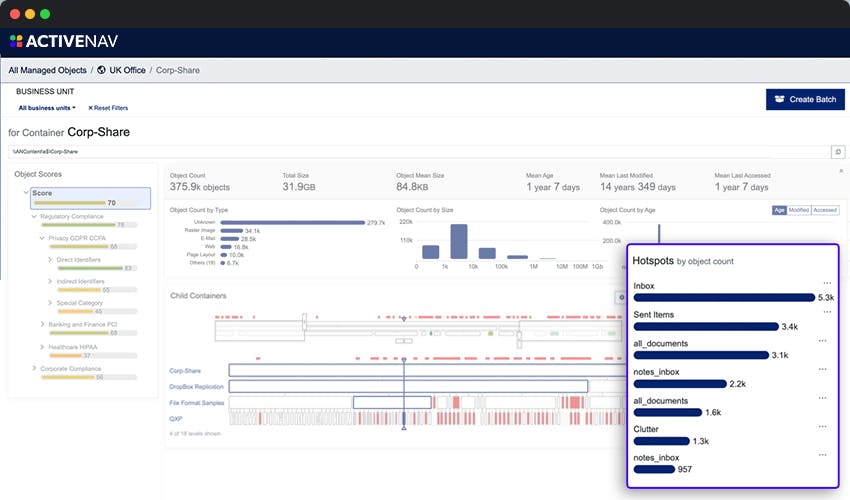The height and width of the screenshot is (500, 850).
Task: Open the ellipsis menu for Sent Items hotspot
Action: [826, 313]
